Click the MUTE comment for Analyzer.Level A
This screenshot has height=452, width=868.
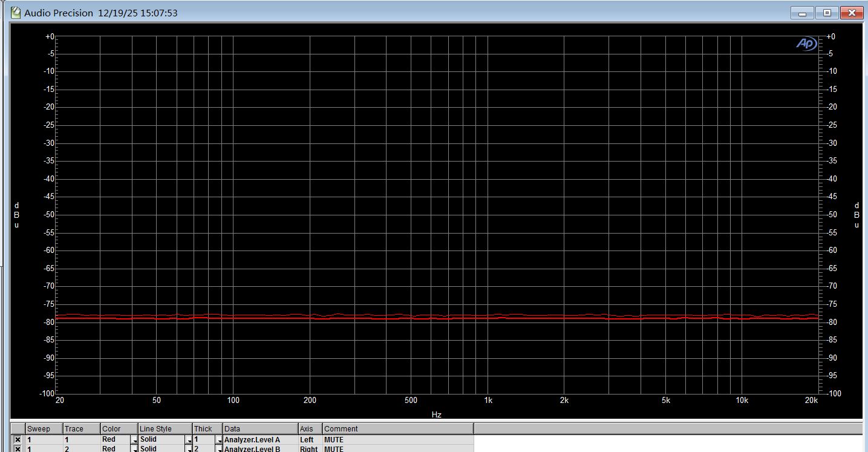334,440
